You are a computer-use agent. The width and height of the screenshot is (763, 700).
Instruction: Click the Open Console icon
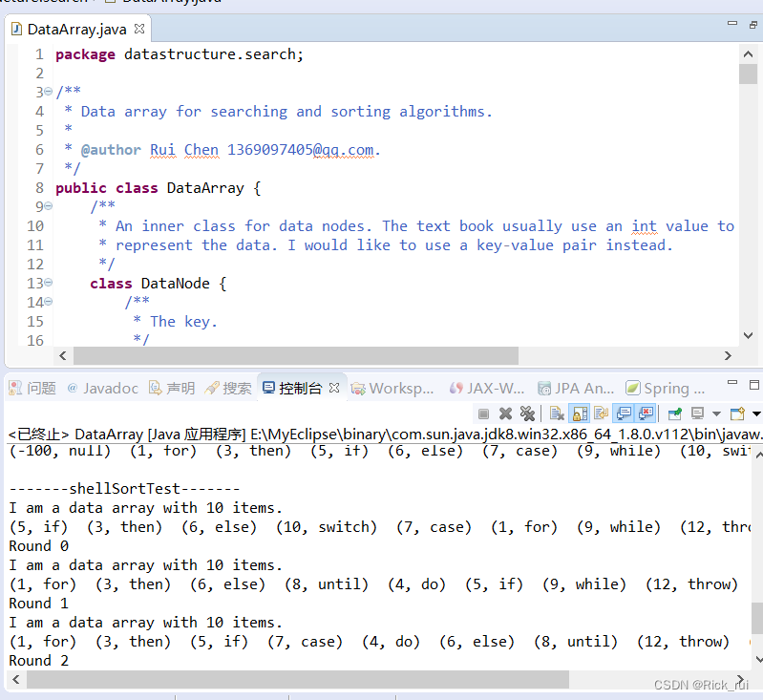point(738,414)
